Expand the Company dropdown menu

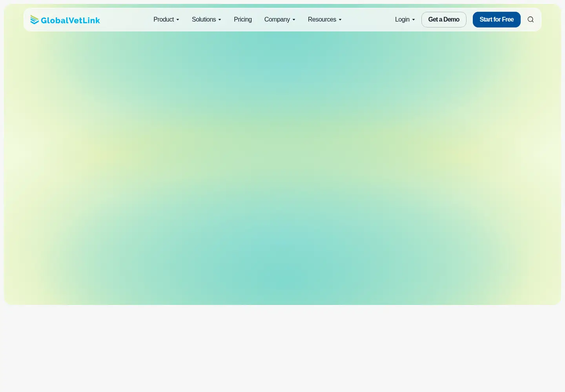[280, 20]
